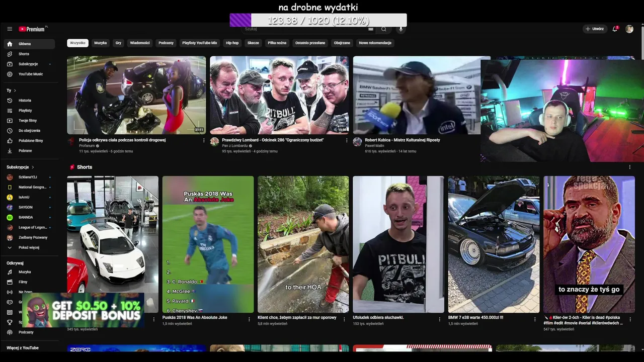Click the YouTube Premium logo
This screenshot has width=644, height=362.
click(32, 29)
